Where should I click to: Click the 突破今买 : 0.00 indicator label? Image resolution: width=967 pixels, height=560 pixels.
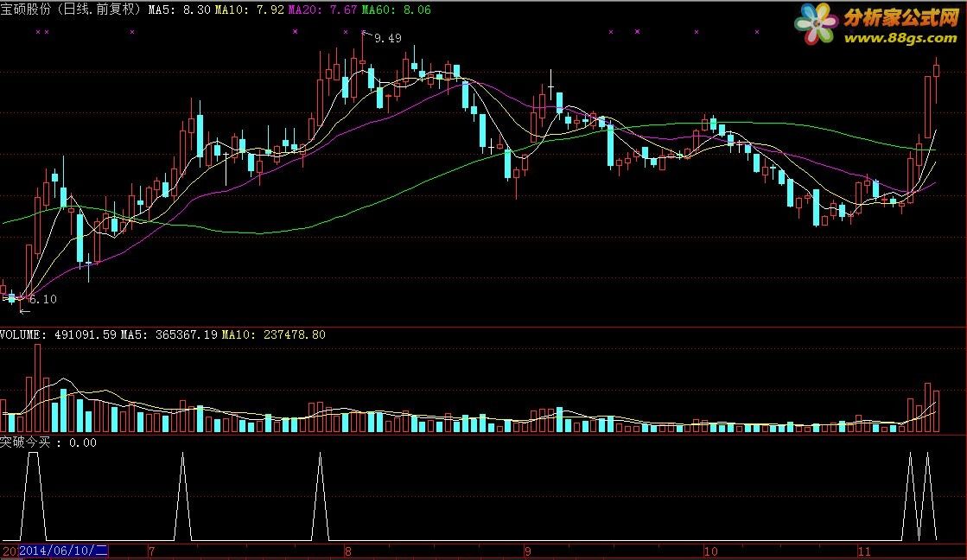click(x=48, y=442)
